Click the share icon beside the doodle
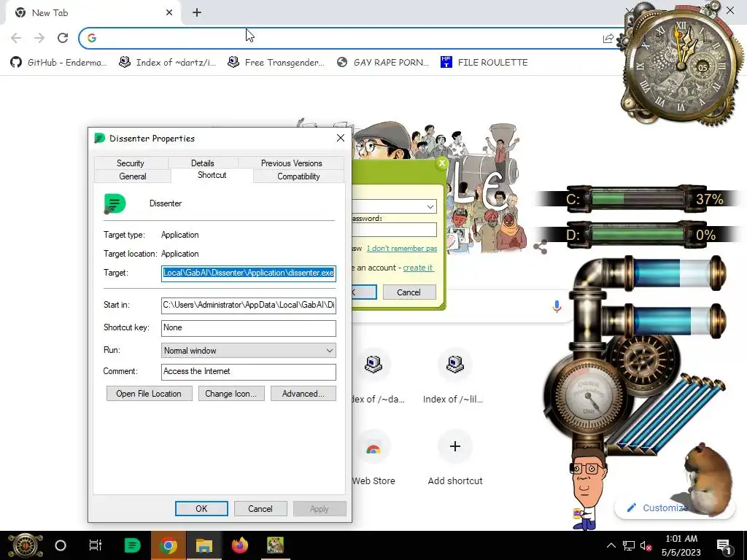Image resolution: width=747 pixels, height=560 pixels. [541, 247]
